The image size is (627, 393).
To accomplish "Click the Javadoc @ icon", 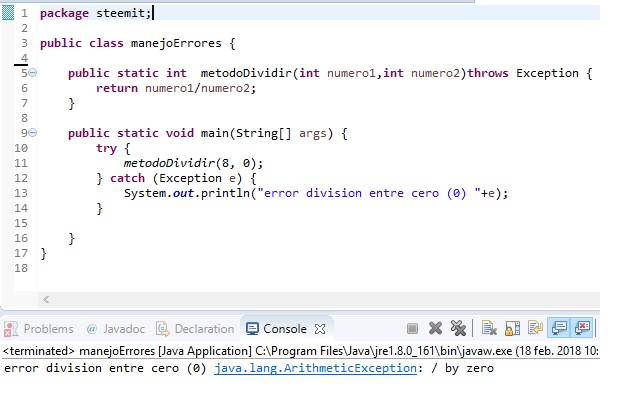I will pos(92,329).
